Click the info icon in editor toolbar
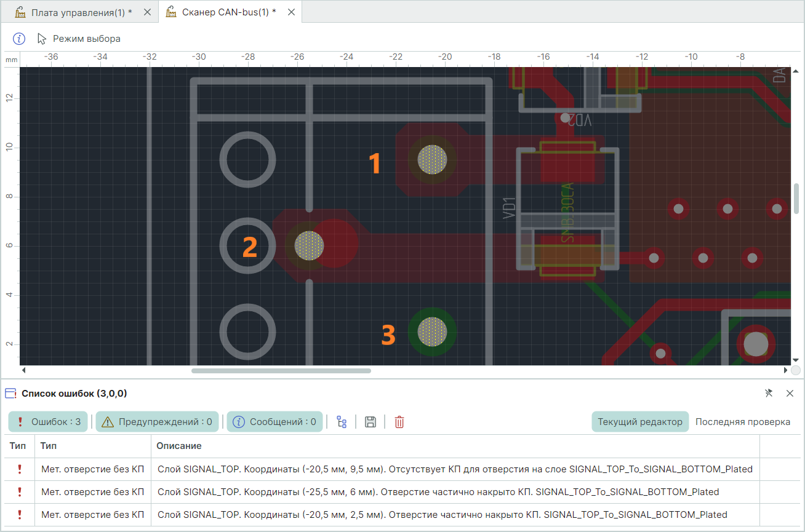The width and height of the screenshot is (805, 532). [19, 39]
